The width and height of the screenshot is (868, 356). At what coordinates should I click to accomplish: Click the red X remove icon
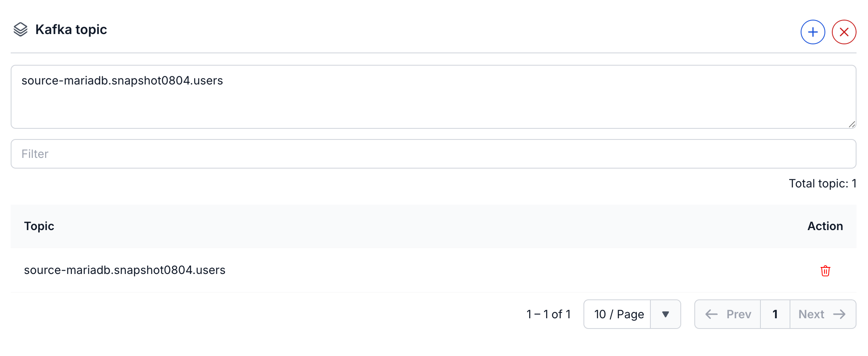pyautogui.click(x=844, y=32)
